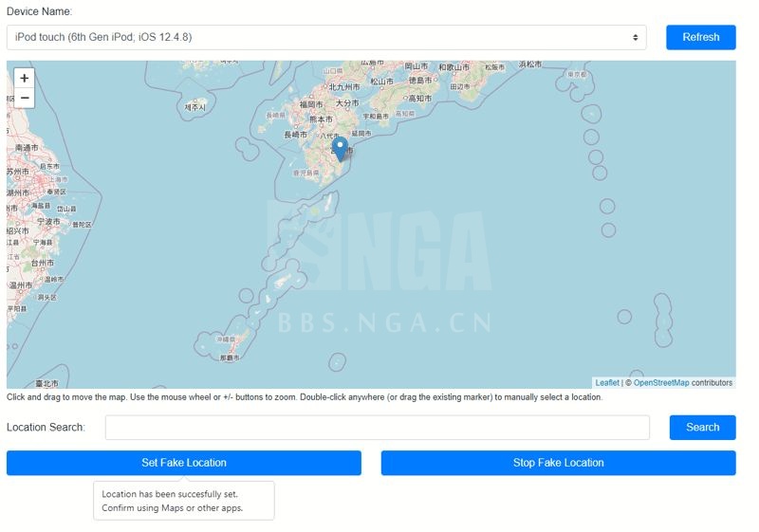The width and height of the screenshot is (759, 532).
Task: Open the Device Name dropdown
Action: 326,37
